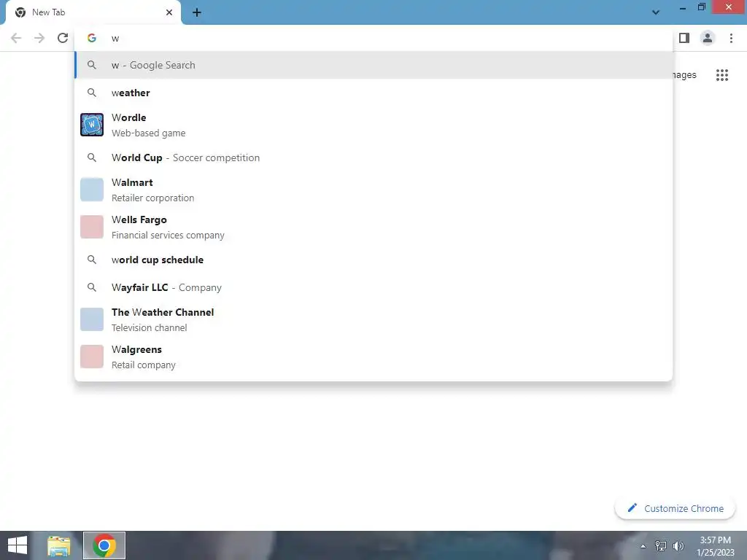Screen dimensions: 747x560
Task: Click the browser Forward arrow
Action: (39, 38)
